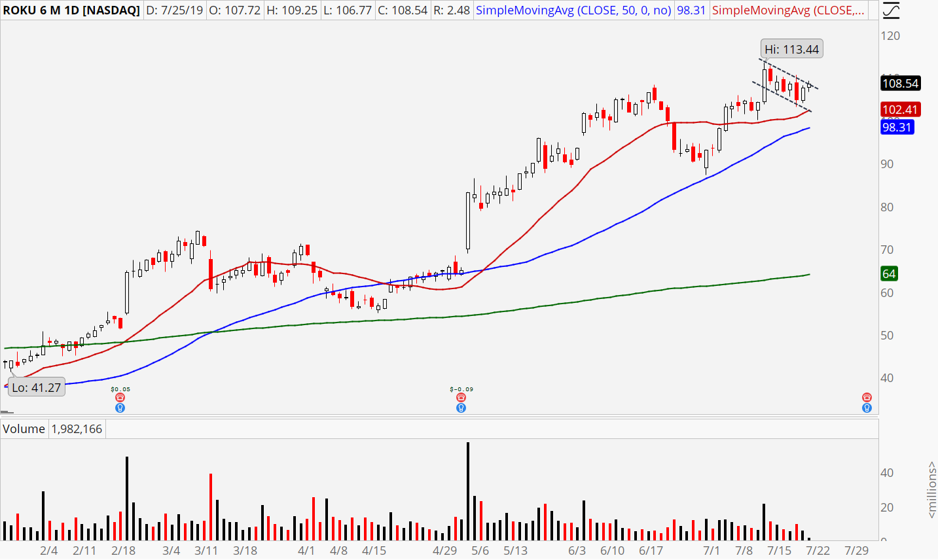
Task: Click the 2/11 date on time axis
Action: (x=84, y=551)
